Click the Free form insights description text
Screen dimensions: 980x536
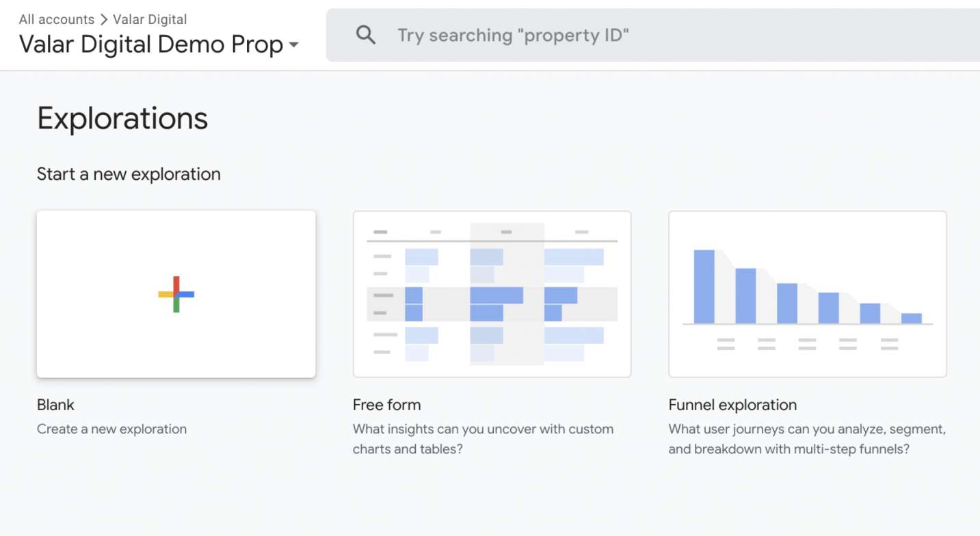pyautogui.click(x=483, y=439)
